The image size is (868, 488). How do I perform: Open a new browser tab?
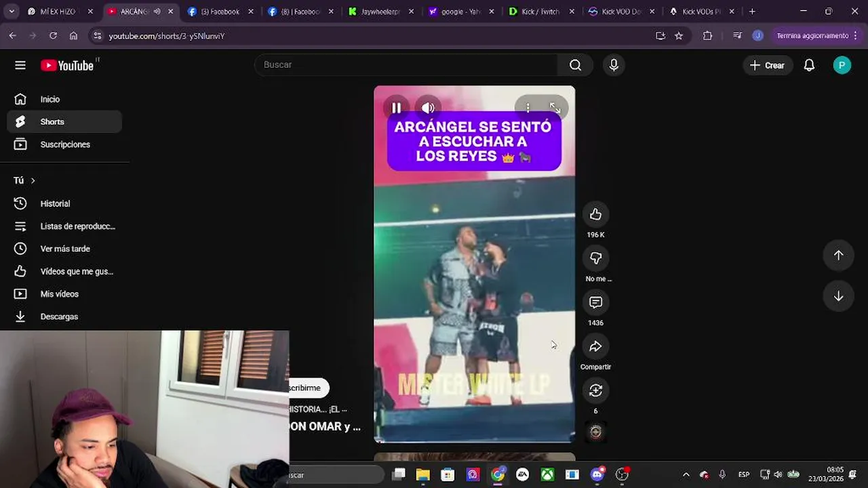[752, 12]
